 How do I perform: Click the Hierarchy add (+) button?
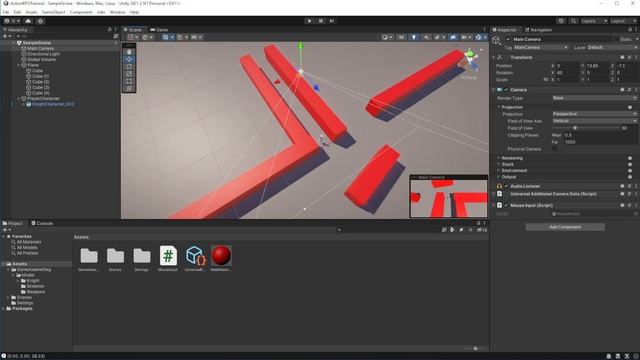point(7,36)
